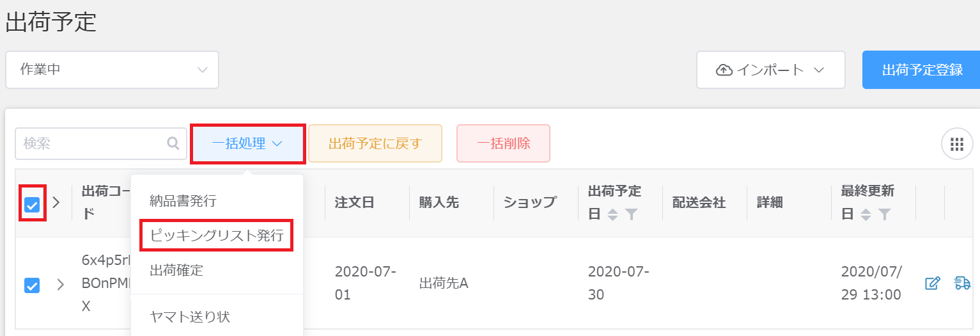Click the 一括削除 button
The image size is (980, 336).
coord(503,143)
